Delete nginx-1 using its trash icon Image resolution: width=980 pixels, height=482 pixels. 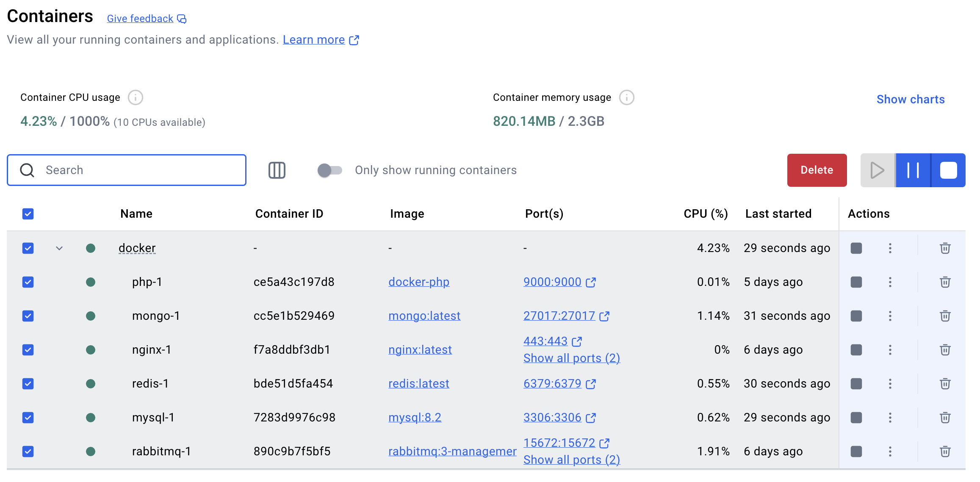click(945, 349)
